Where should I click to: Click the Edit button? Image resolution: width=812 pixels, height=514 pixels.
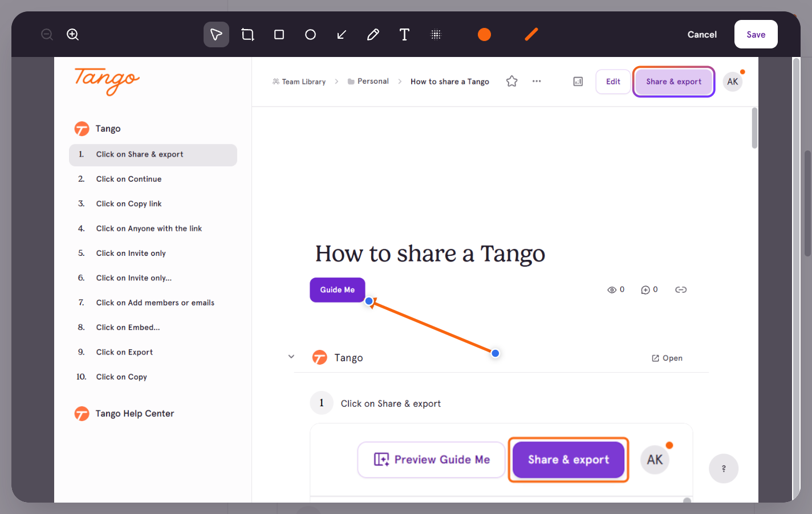click(x=613, y=81)
